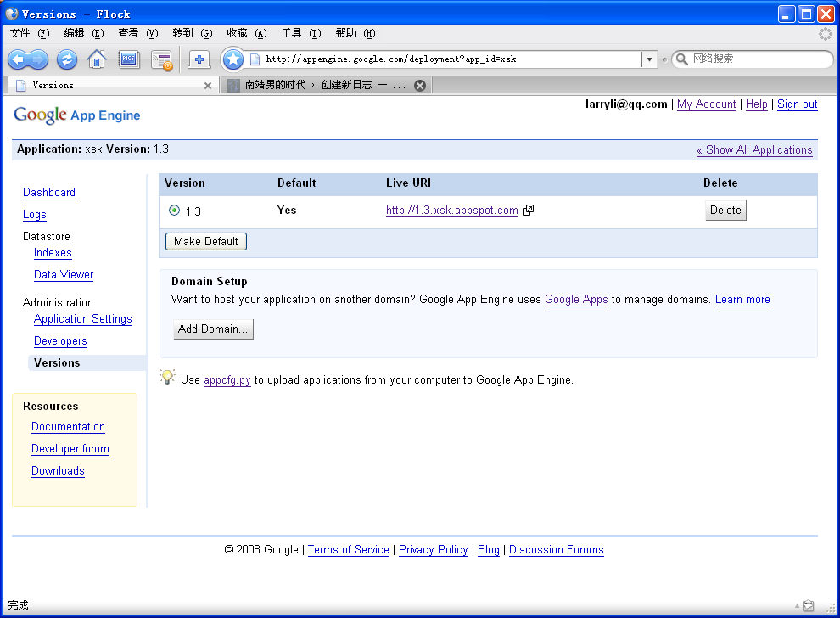Click the status bar mail icon
Image resolution: width=840 pixels, height=618 pixels.
(x=809, y=605)
